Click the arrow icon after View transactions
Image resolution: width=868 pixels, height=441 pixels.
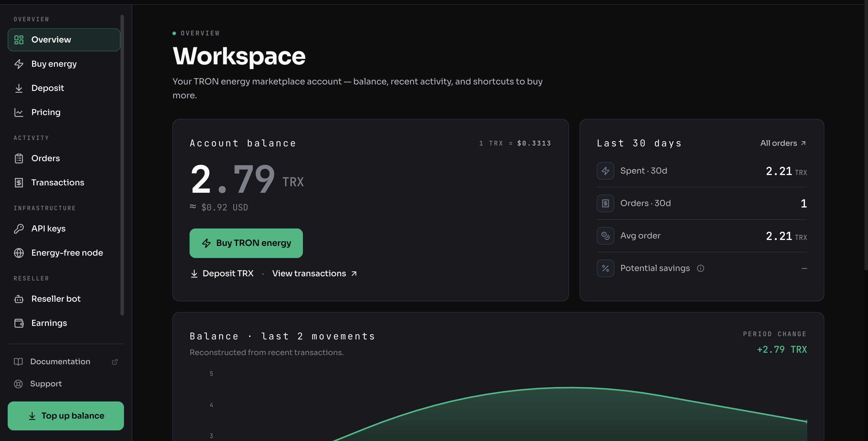354,274
